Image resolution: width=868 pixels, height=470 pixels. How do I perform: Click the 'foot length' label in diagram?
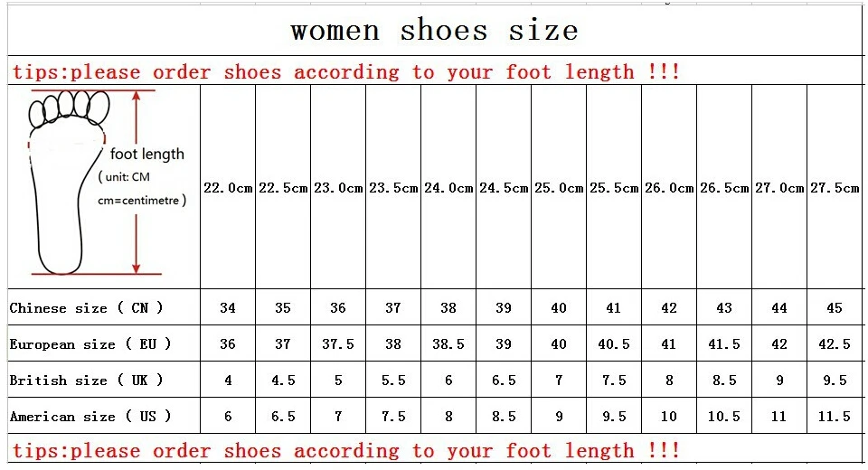click(146, 154)
